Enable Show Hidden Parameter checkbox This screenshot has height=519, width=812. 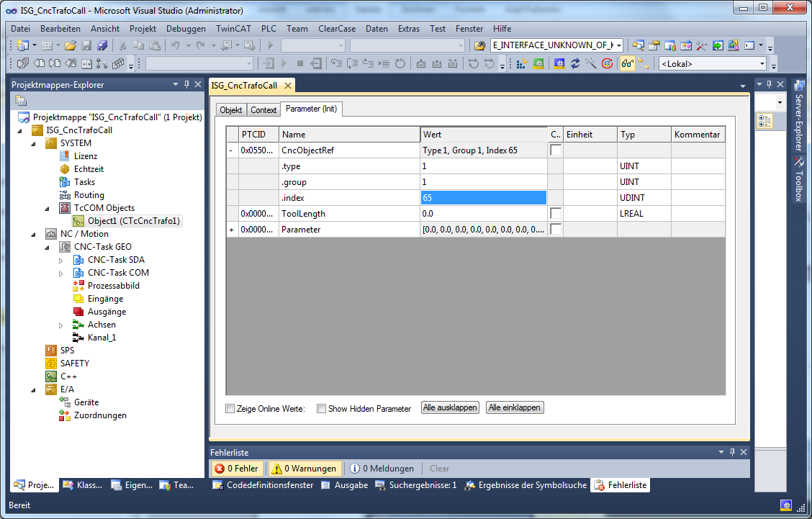click(x=322, y=408)
